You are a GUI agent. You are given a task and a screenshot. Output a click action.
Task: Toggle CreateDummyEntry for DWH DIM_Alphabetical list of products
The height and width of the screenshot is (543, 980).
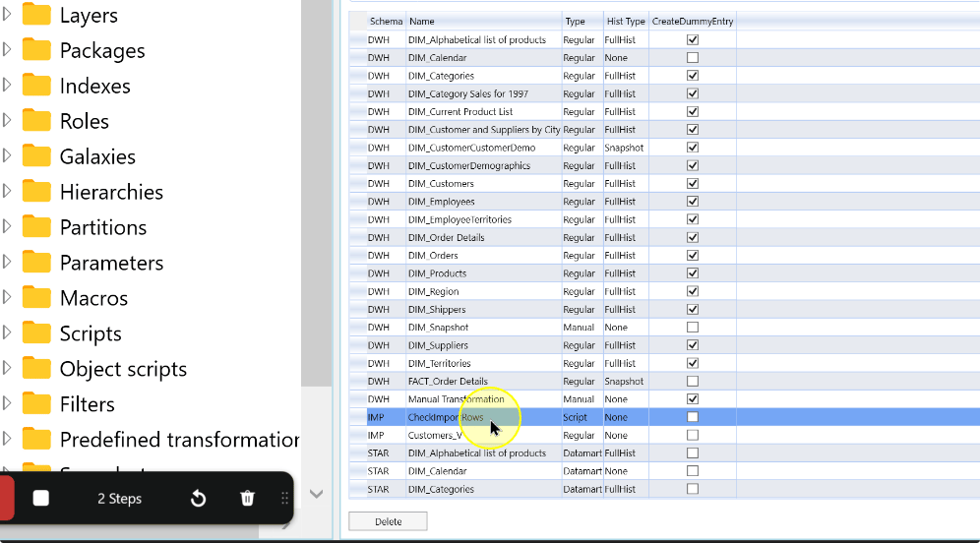[693, 39]
